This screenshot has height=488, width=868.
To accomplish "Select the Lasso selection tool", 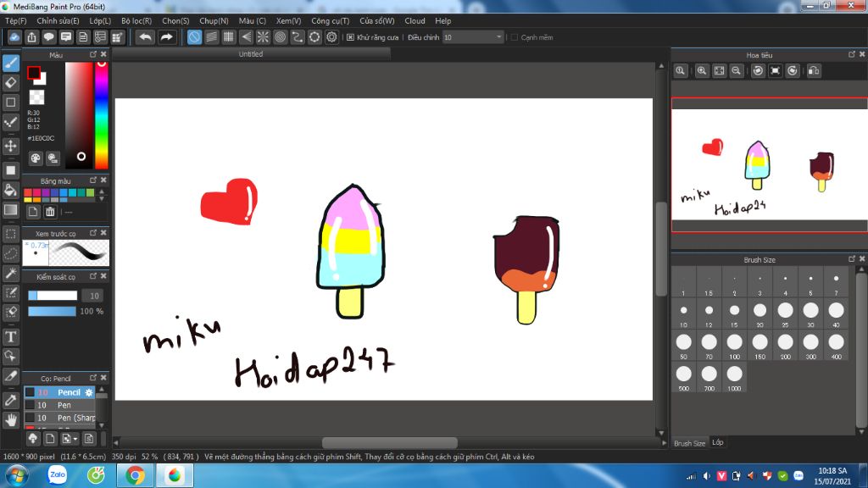I will coord(10,253).
